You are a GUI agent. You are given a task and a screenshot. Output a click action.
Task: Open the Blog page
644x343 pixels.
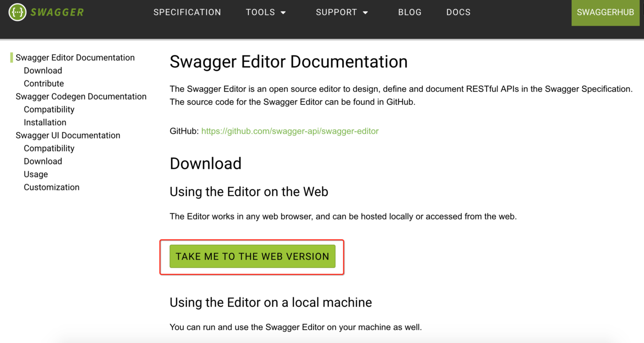[x=410, y=12]
